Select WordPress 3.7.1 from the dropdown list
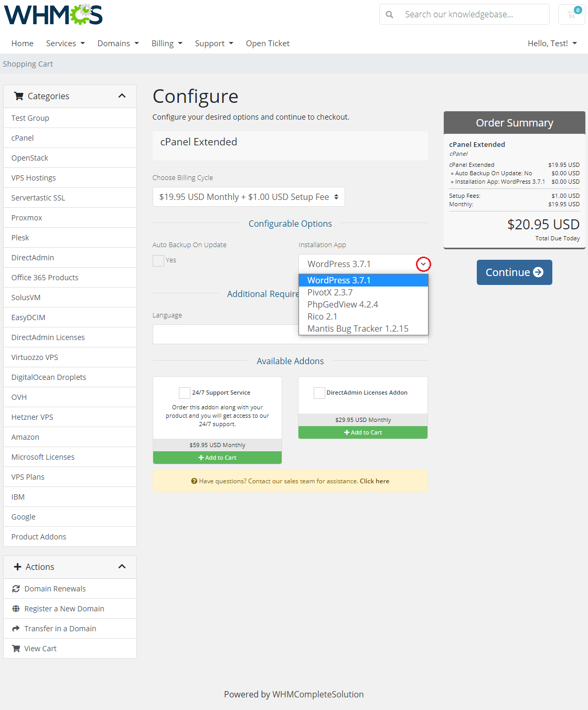Image resolution: width=588 pixels, height=710 pixels. tap(364, 280)
